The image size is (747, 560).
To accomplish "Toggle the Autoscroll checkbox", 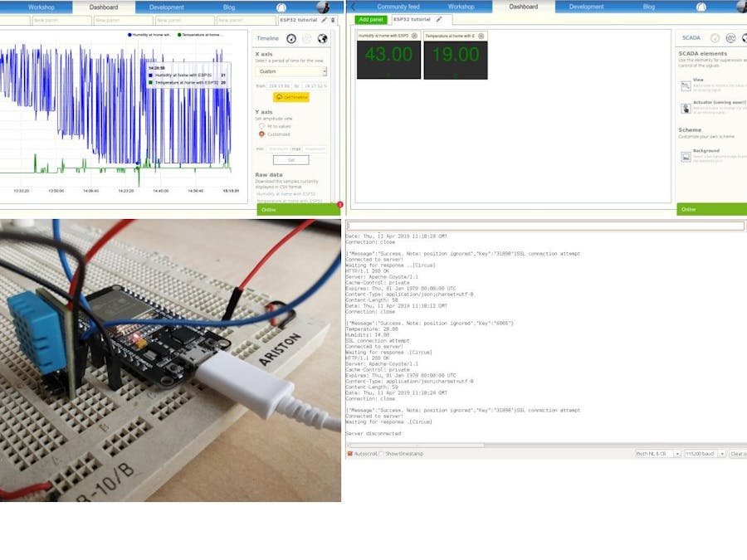I will 351,453.
